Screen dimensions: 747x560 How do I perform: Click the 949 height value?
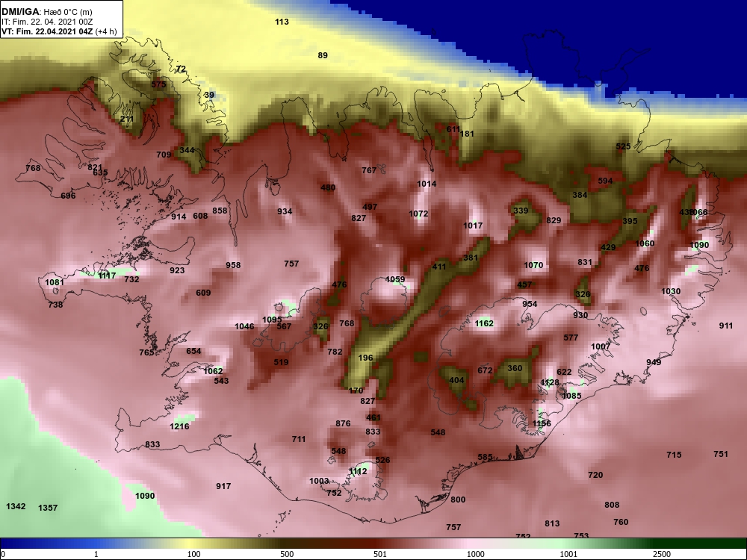tap(654, 362)
